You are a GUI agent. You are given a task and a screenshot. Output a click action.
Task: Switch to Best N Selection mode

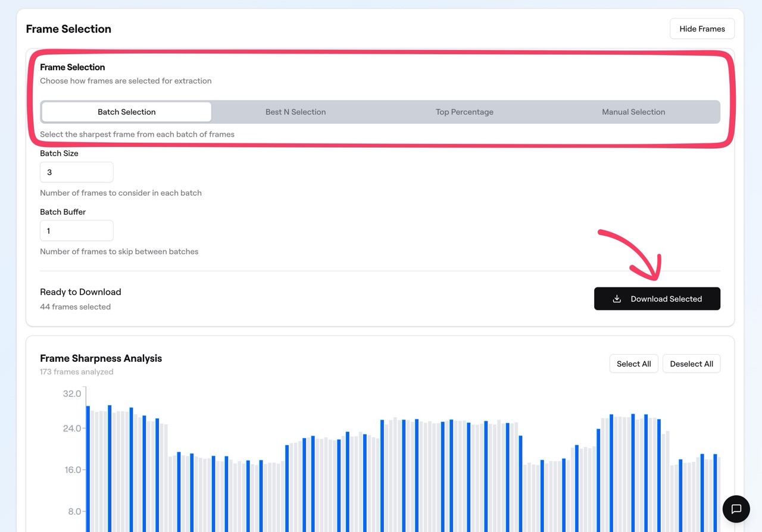[x=295, y=112]
